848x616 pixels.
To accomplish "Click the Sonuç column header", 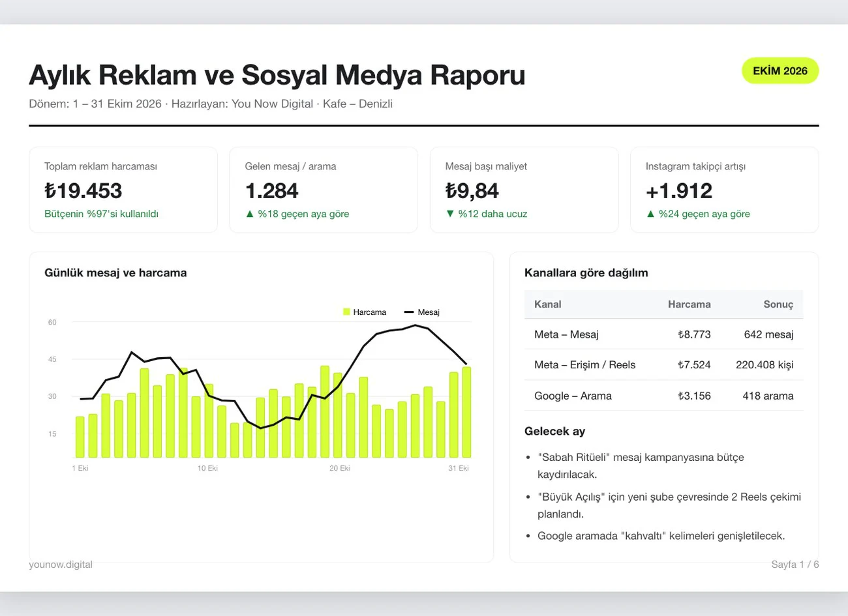I will click(x=779, y=304).
